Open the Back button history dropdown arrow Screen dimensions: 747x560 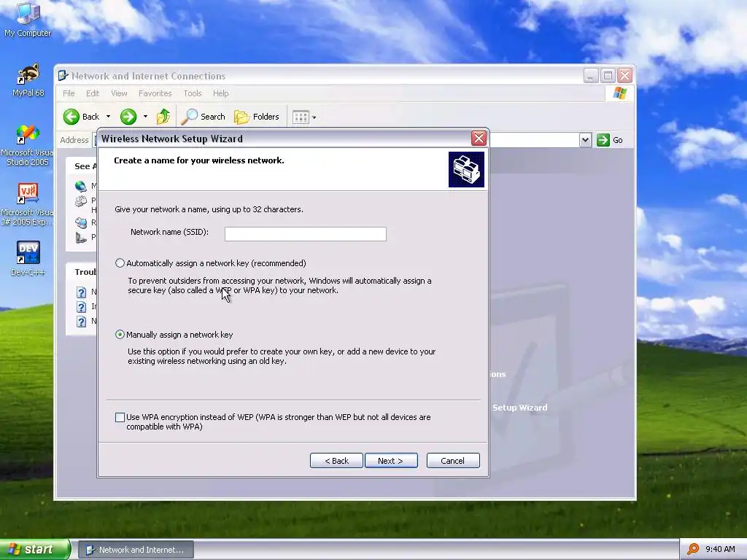click(108, 117)
